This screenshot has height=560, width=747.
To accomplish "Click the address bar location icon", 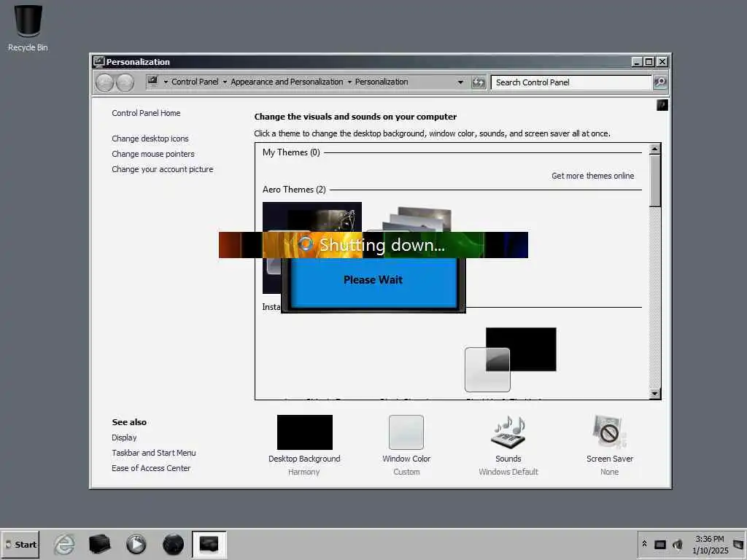I will 152,82.
